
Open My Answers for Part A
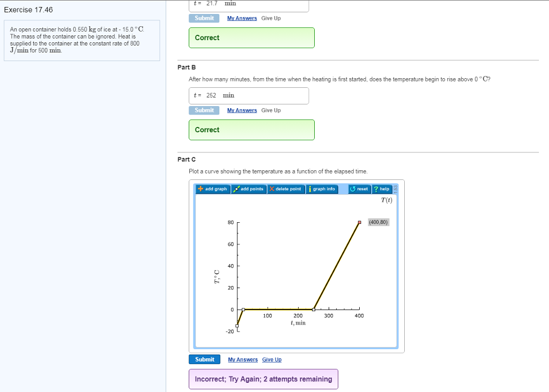point(242,18)
